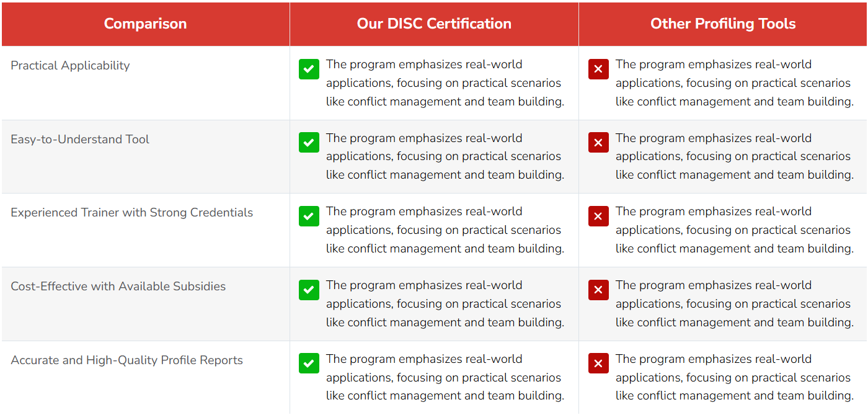Select the Comparison column header
The image size is (868, 415).
coord(145,24)
